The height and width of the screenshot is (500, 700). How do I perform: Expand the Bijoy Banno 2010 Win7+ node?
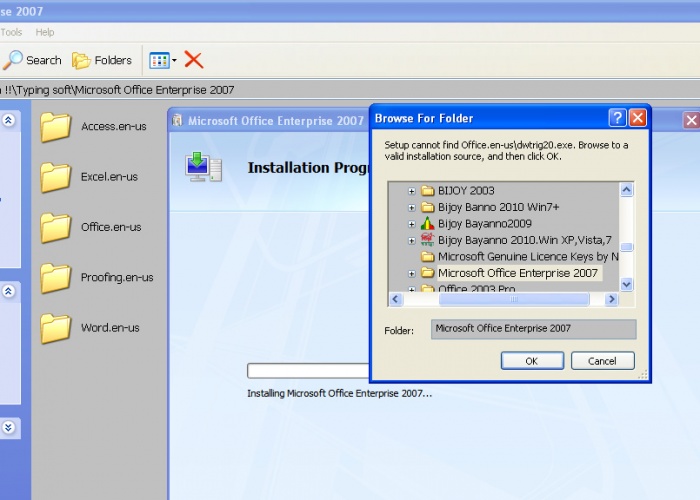412,208
